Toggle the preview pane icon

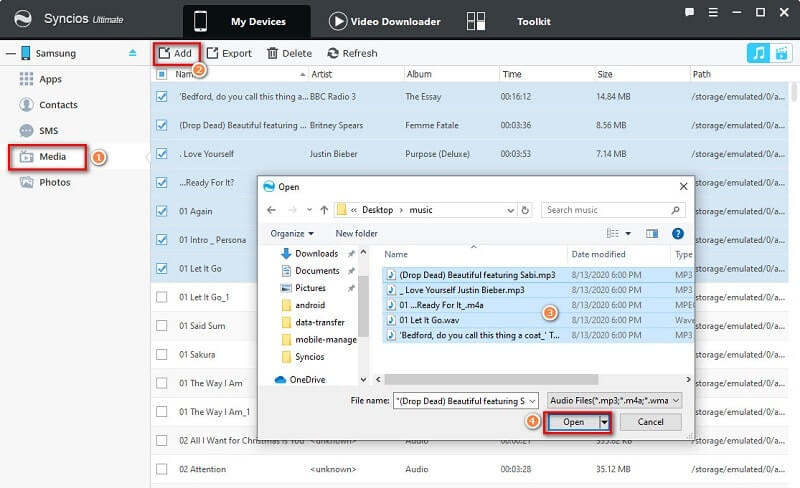[x=652, y=233]
